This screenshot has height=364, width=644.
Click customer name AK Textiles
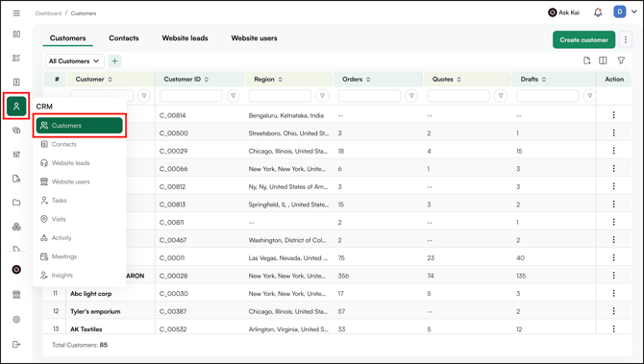(87, 329)
